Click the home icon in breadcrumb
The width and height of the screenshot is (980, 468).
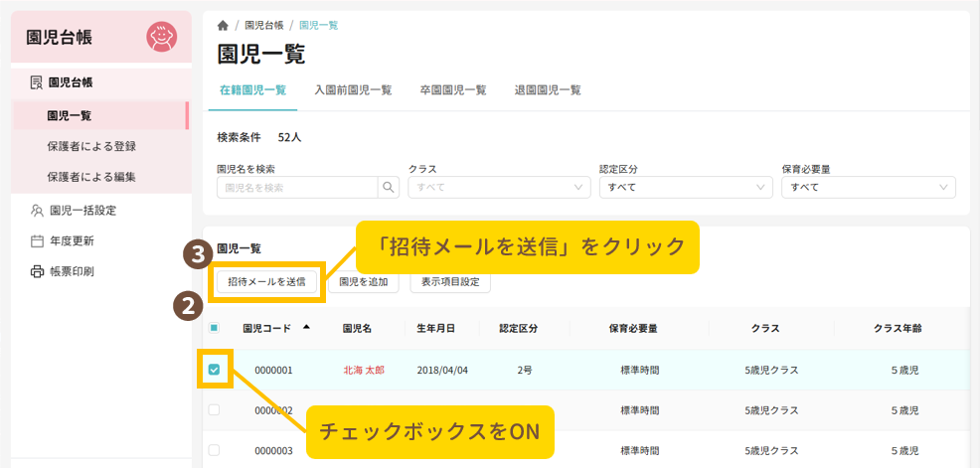click(223, 25)
